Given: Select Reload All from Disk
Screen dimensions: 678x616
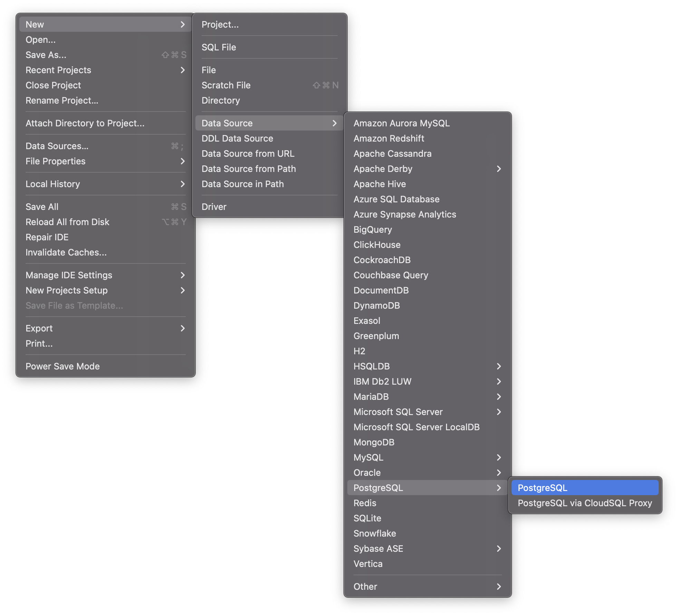Looking at the screenshot, I should click(67, 222).
